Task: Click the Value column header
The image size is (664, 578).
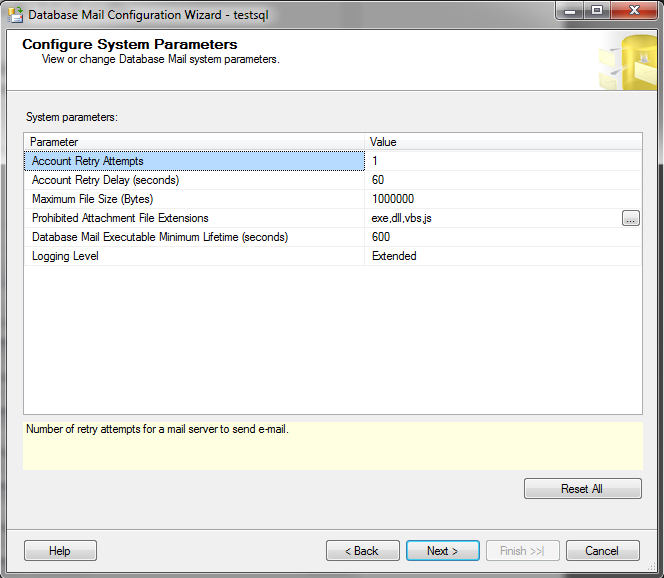Action: (503, 142)
